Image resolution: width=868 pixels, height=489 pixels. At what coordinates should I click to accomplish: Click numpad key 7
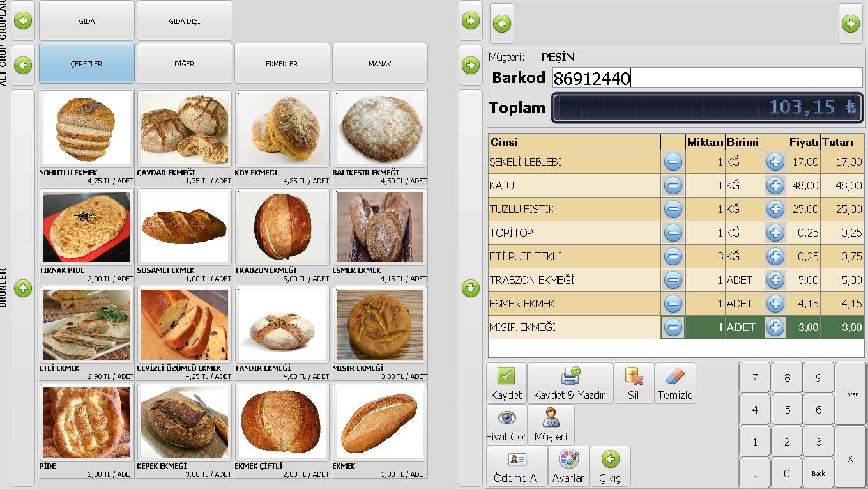click(755, 378)
